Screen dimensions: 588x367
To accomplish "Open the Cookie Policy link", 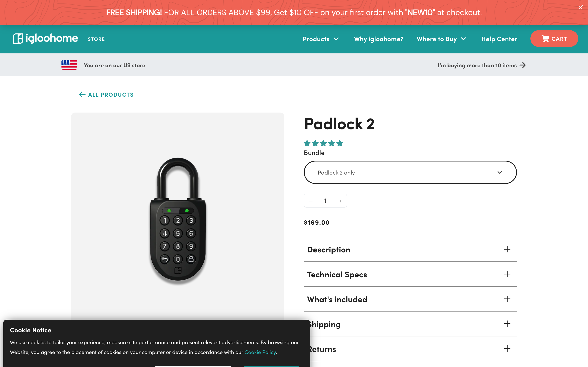I will tap(260, 352).
